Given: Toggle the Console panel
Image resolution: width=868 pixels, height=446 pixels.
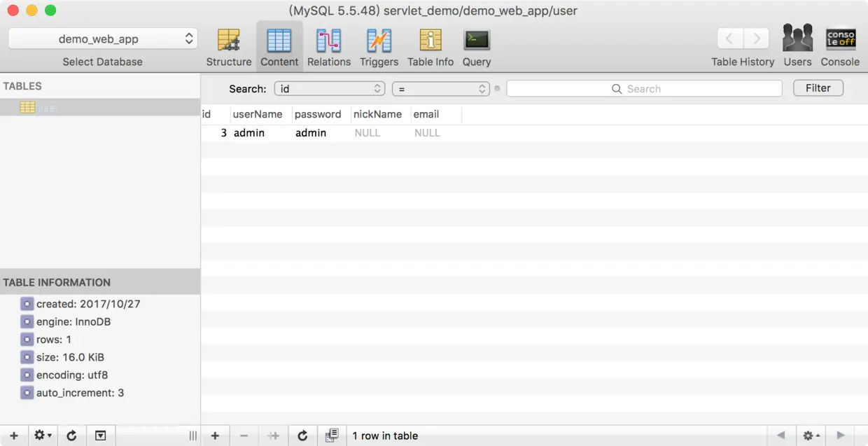Looking at the screenshot, I should 840,46.
